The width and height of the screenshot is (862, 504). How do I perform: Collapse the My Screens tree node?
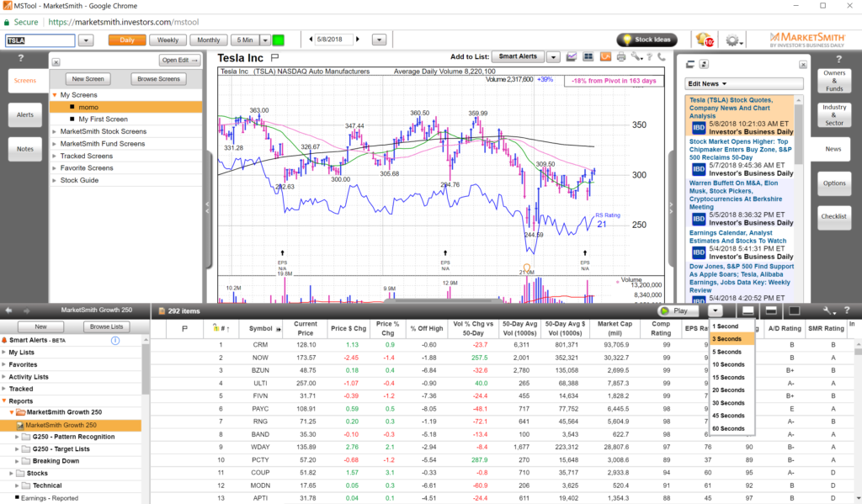point(55,95)
